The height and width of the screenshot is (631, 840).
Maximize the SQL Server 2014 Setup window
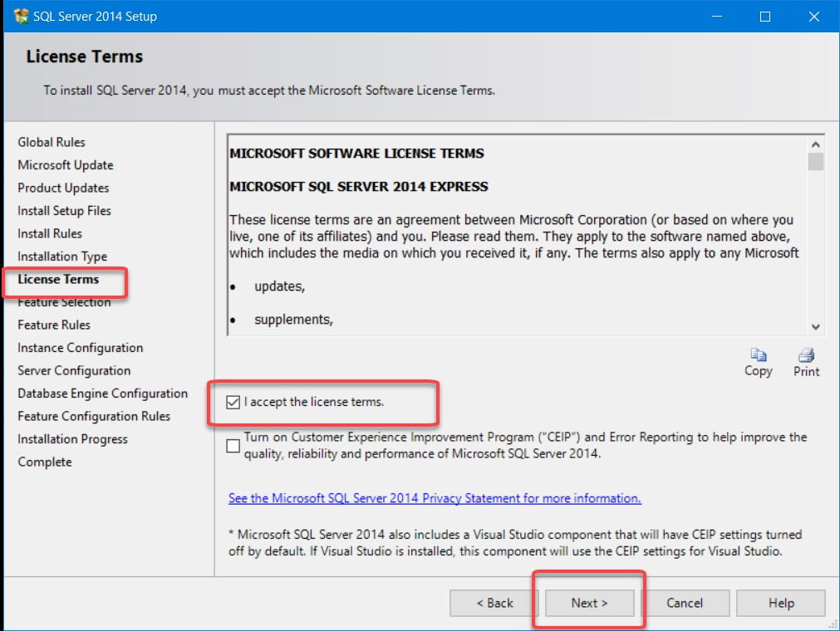pyautogui.click(x=765, y=16)
